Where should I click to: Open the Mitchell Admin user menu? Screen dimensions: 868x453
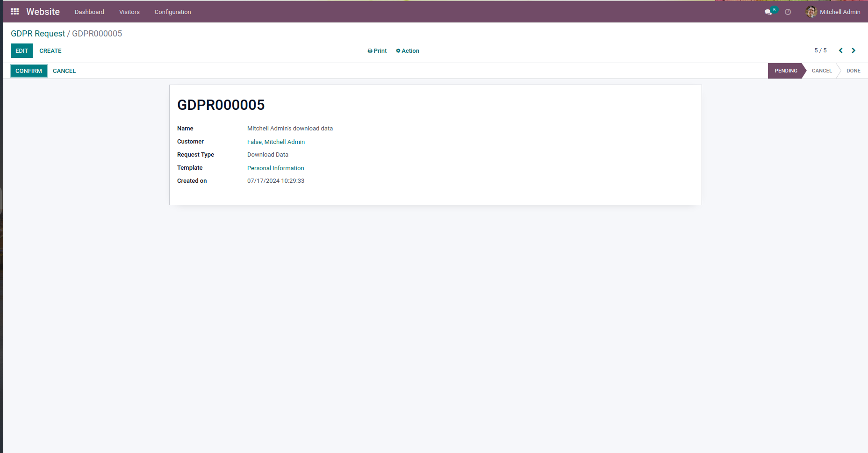[x=833, y=12]
